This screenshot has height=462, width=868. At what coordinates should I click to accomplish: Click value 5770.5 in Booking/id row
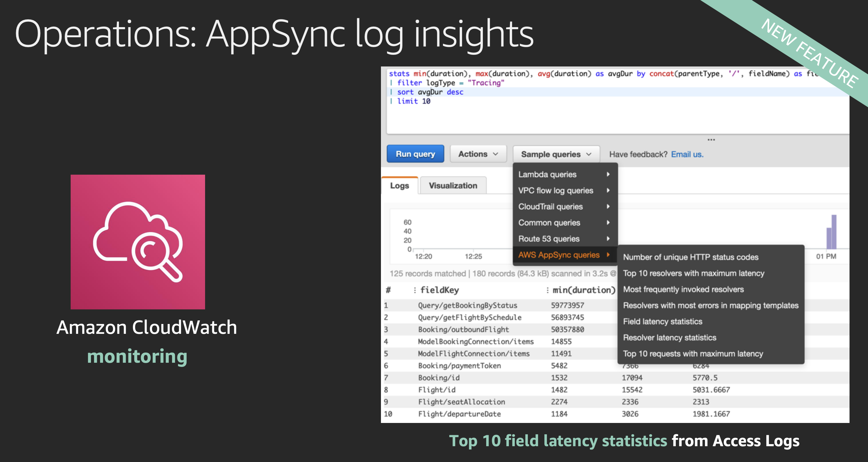[705, 378]
